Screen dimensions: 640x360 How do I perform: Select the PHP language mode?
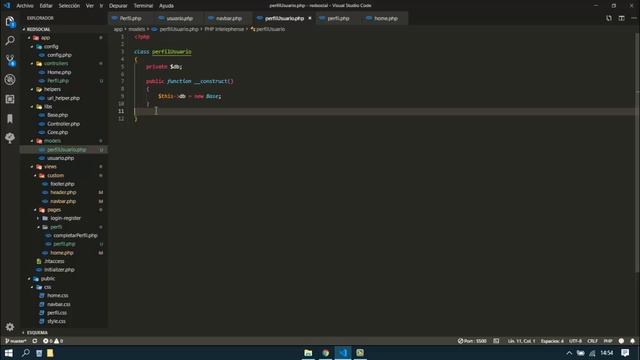tap(608, 341)
